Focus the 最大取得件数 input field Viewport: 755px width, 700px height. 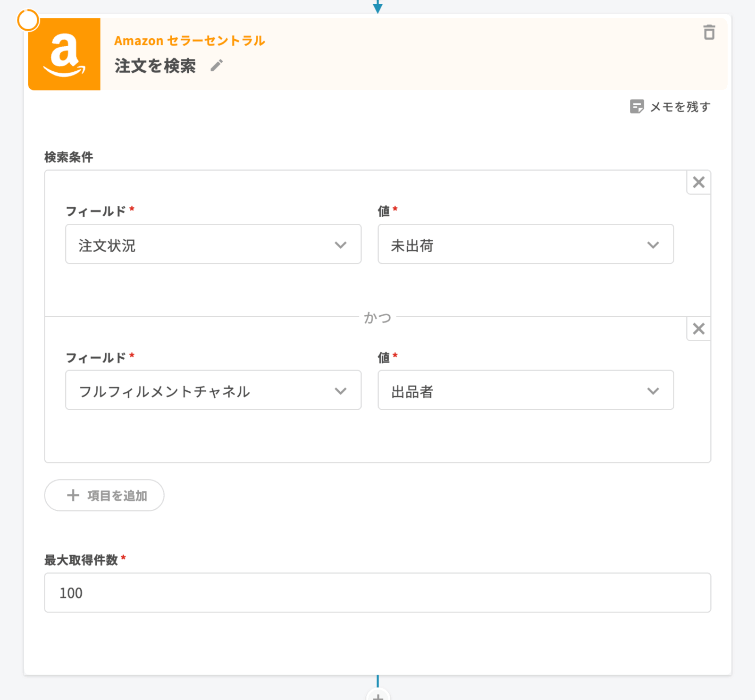[x=377, y=593]
